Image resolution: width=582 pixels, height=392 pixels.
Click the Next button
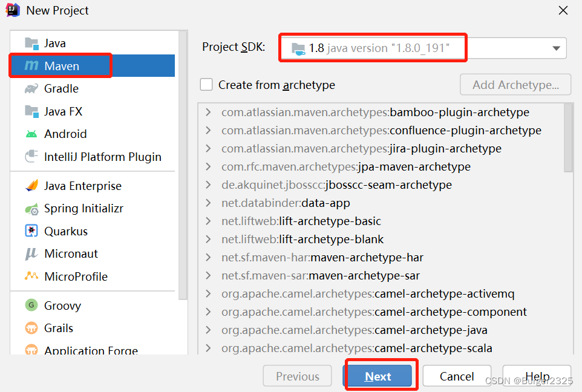378,376
